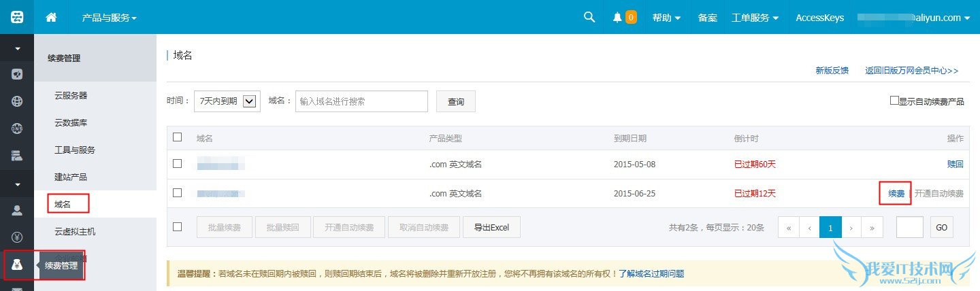Tick the select-all checkbox in table header
This screenshot has height=291, width=980.
tap(178, 137)
